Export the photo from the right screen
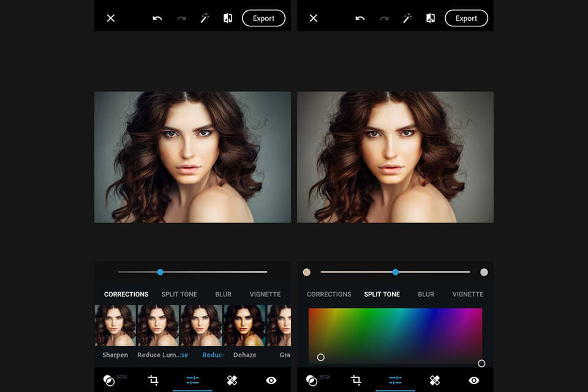Viewport: 588px width, 392px height. click(x=466, y=18)
